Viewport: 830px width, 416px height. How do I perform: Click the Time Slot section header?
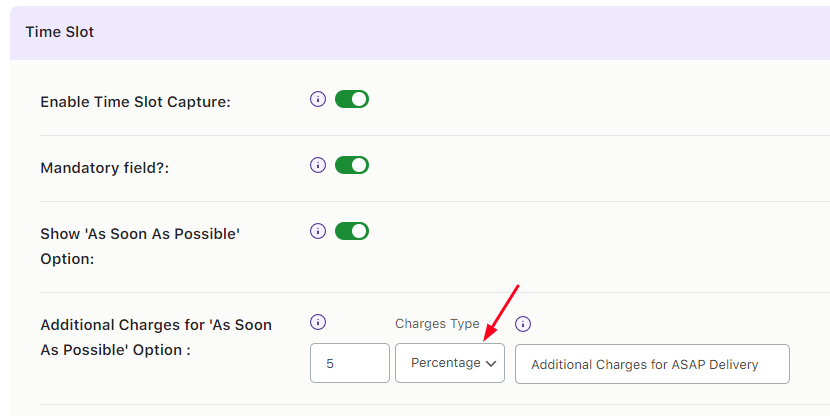click(x=60, y=32)
